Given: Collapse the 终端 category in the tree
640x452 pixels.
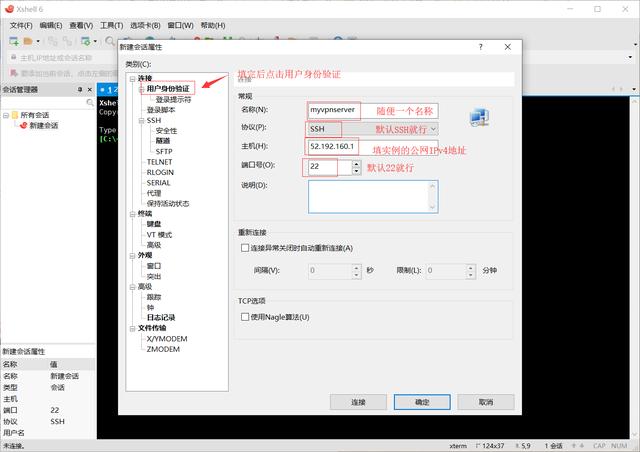Looking at the screenshot, I should pyautogui.click(x=132, y=214).
